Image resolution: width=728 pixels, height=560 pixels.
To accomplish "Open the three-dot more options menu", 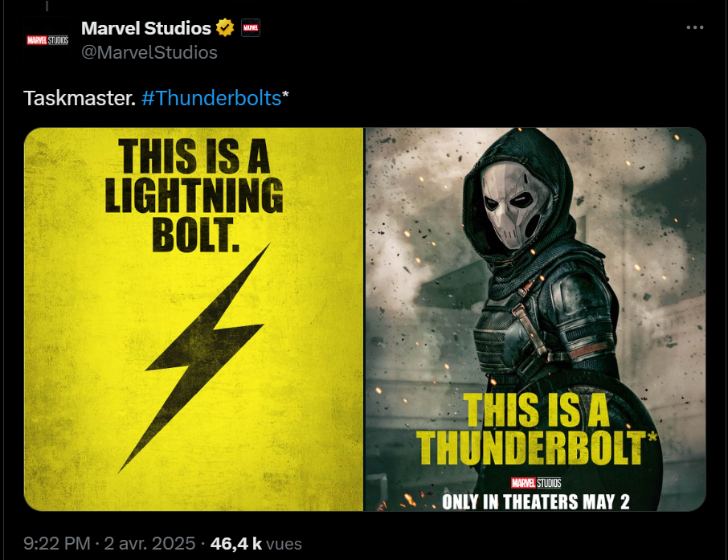I will coord(694,27).
